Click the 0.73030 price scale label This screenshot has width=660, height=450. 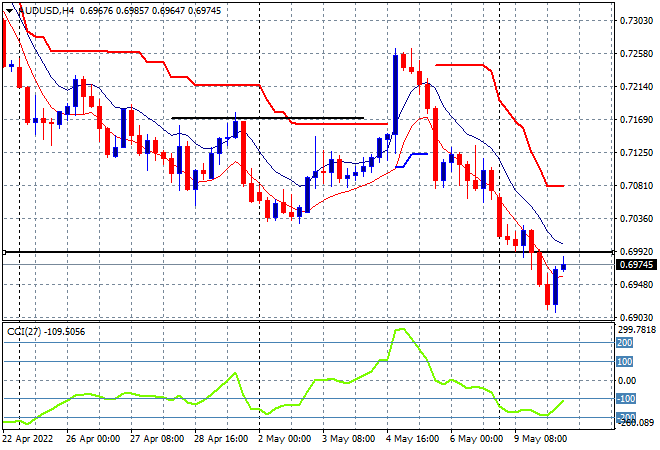pos(636,21)
